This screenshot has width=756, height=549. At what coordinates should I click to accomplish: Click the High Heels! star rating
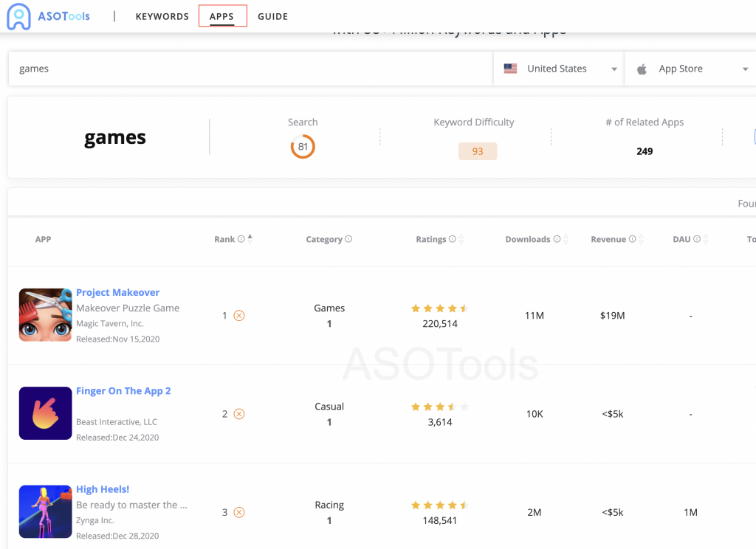(440, 505)
